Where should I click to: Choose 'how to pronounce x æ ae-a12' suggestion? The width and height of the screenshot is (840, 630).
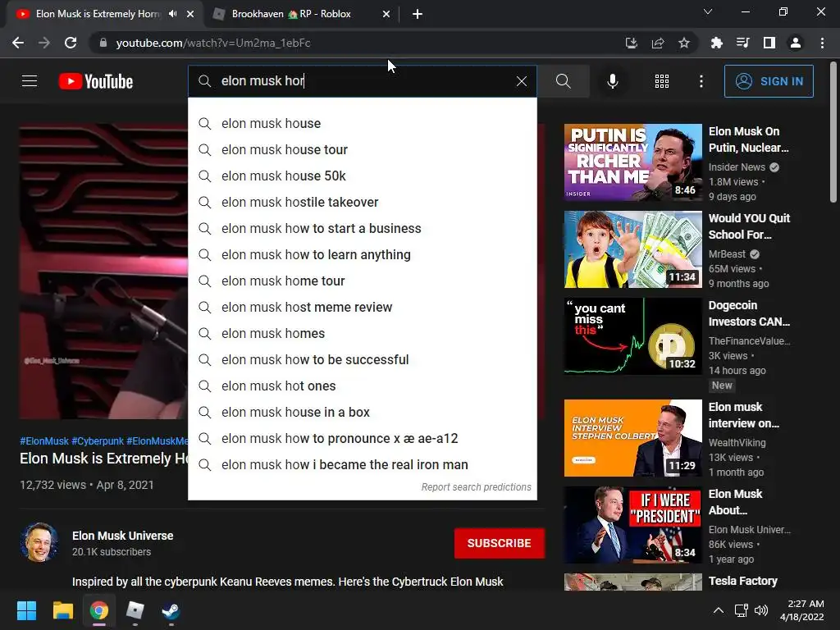click(362, 438)
